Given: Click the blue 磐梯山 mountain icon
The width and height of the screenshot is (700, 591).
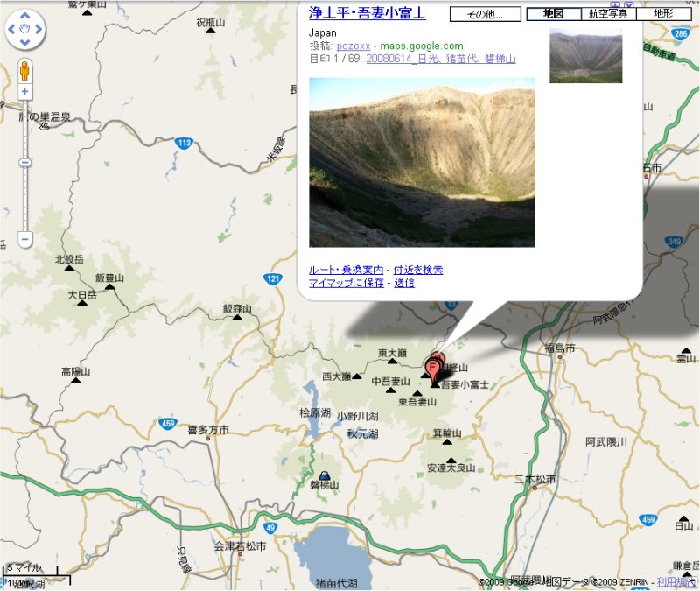Looking at the screenshot, I should coord(325,476).
